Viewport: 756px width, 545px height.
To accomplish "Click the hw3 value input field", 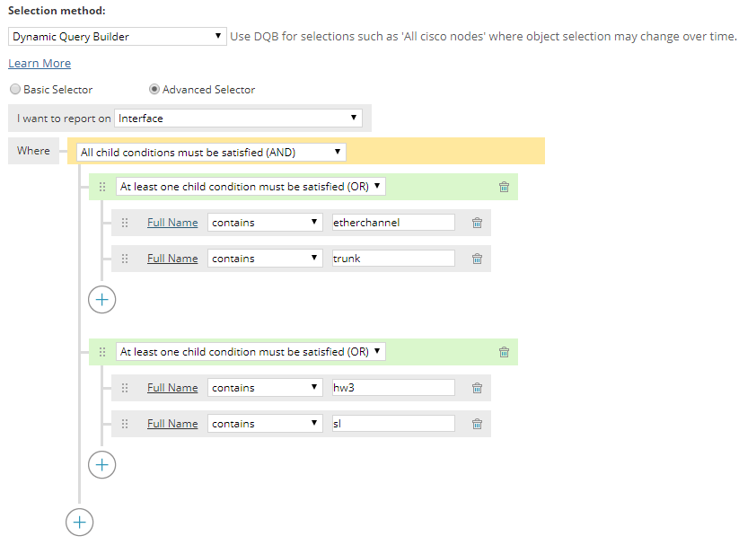I will point(393,388).
